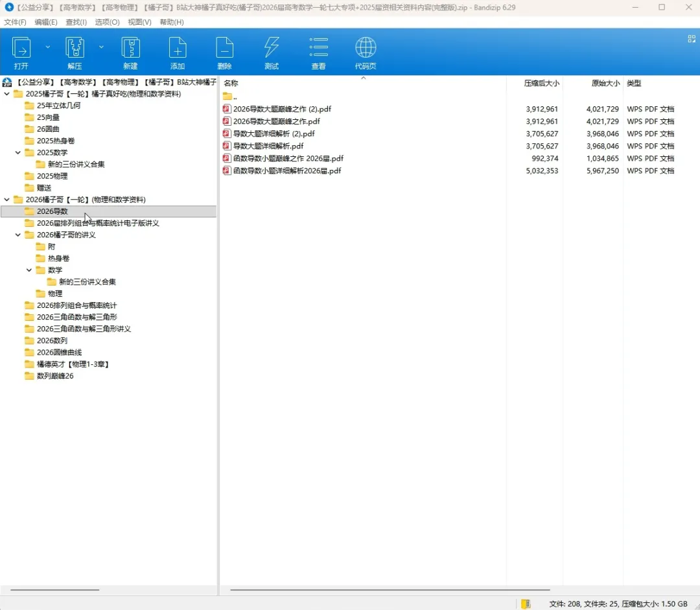Open dropdown arrow next to Extract (解压)
The height and width of the screenshot is (610, 700).
pyautogui.click(x=101, y=47)
